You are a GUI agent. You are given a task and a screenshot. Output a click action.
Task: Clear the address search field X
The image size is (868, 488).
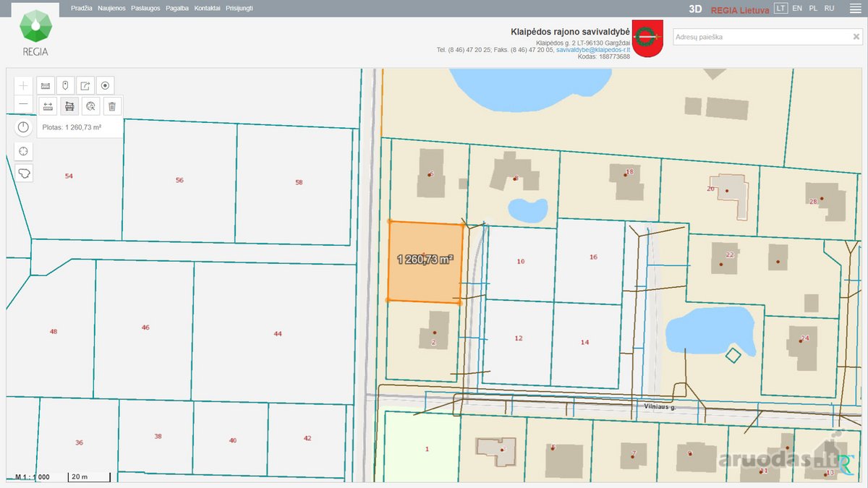[x=856, y=37]
